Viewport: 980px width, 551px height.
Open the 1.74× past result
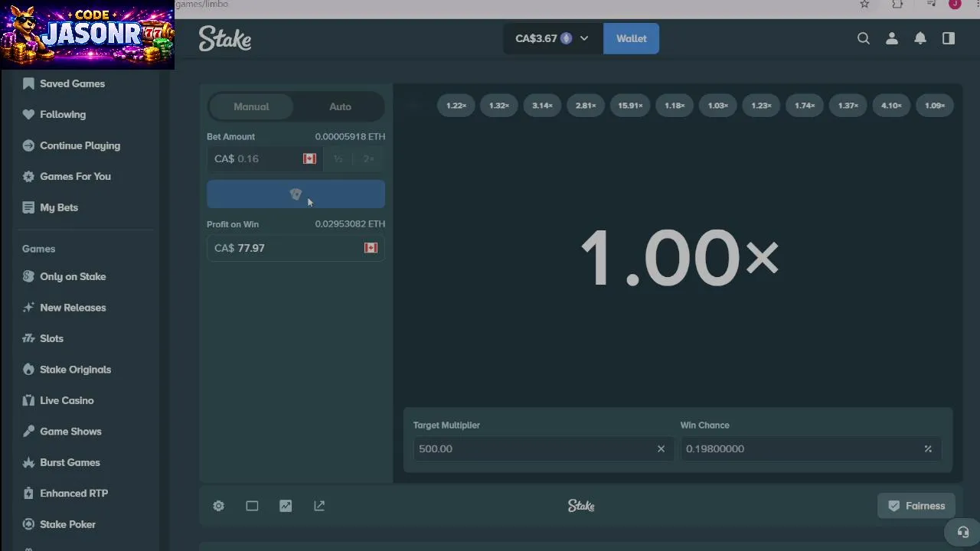pyautogui.click(x=805, y=106)
